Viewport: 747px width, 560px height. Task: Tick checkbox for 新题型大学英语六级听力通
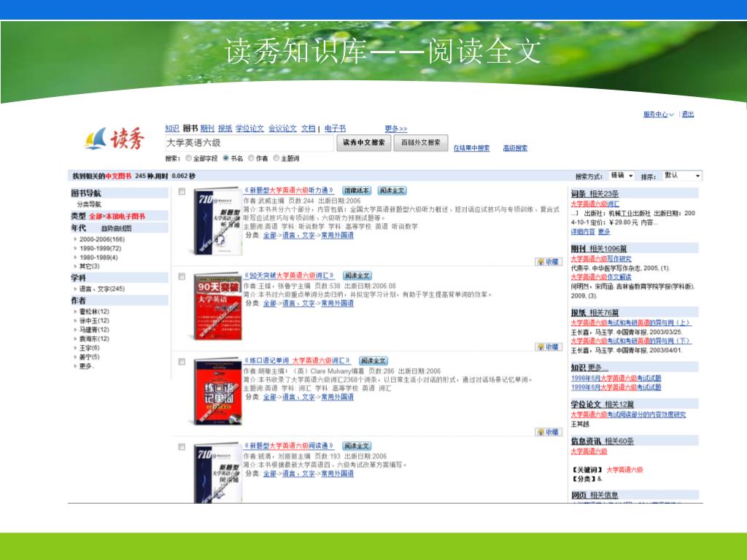click(182, 192)
